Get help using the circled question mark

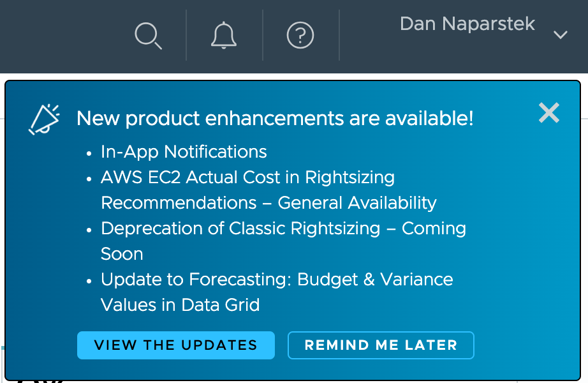click(x=300, y=36)
